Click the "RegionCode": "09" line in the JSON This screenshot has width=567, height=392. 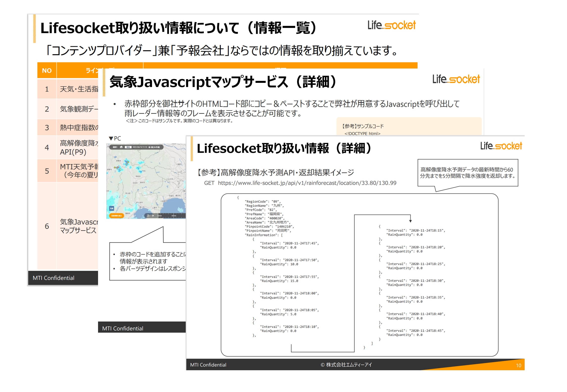pyautogui.click(x=262, y=202)
